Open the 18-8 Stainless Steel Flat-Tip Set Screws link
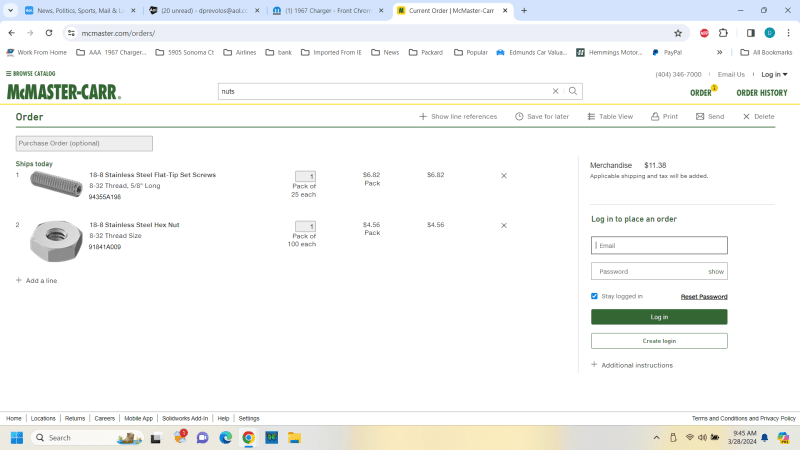Viewport: 800px width, 450px height. 153,174
